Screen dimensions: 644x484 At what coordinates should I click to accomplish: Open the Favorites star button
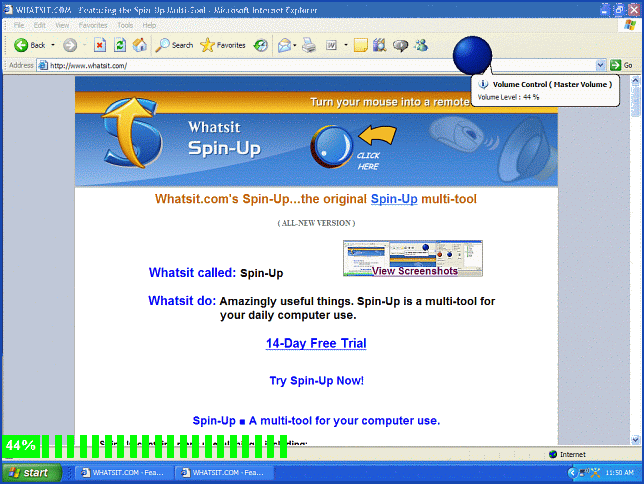223,45
